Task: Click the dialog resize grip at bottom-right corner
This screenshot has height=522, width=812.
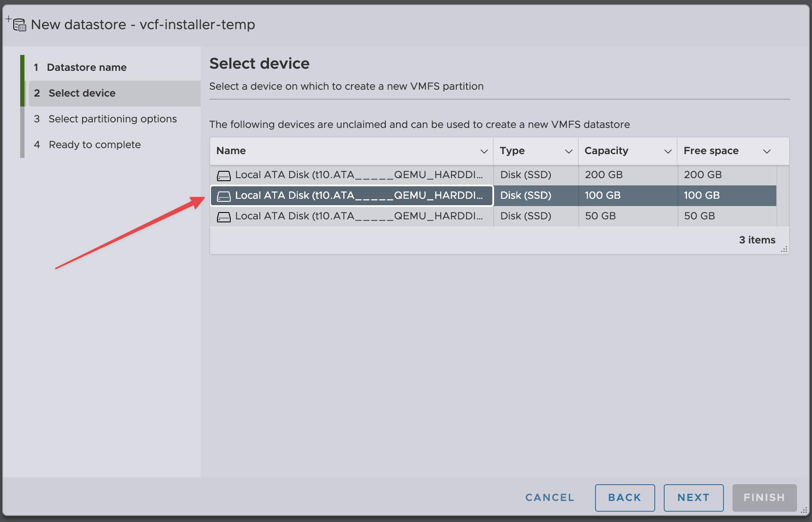Action: pos(804,510)
